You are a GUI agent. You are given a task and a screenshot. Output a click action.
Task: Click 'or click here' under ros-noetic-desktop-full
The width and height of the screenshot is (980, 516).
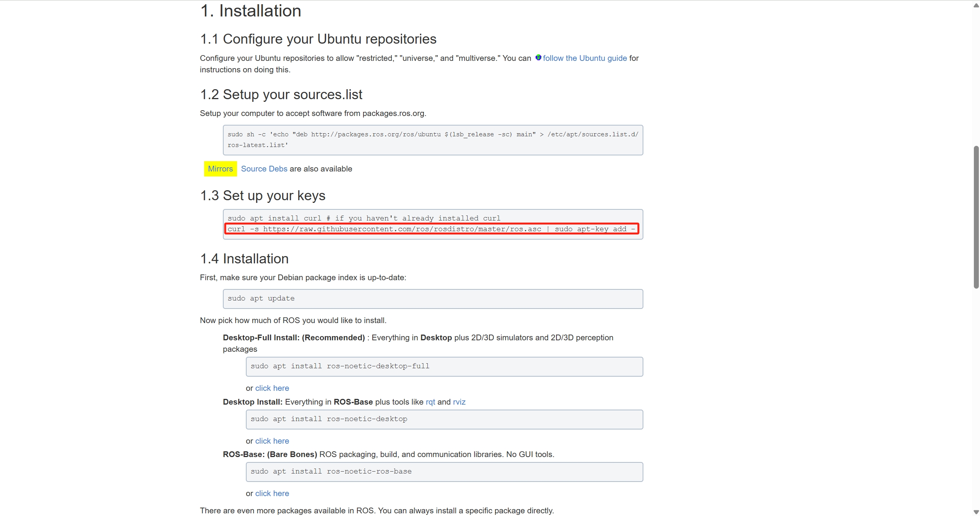(x=272, y=388)
